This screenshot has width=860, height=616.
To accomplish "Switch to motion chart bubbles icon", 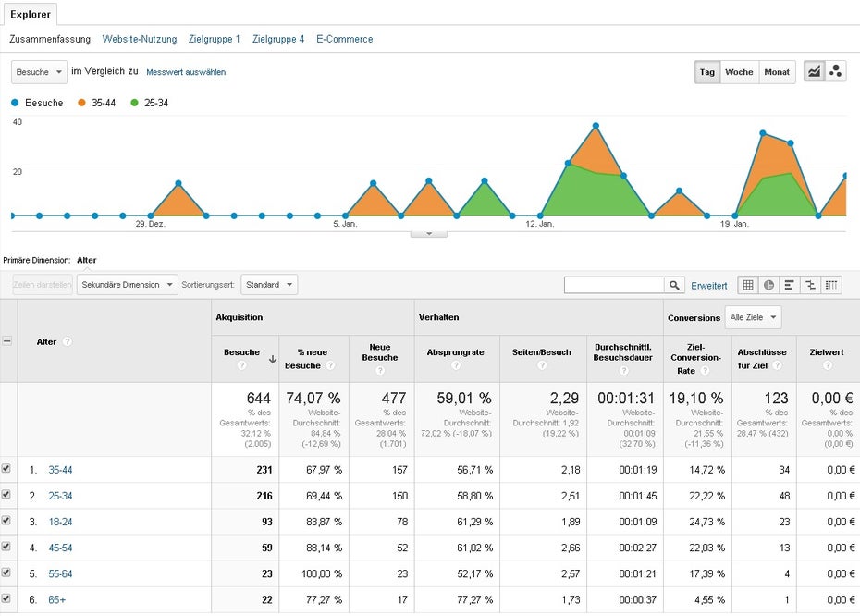I will pos(835,71).
